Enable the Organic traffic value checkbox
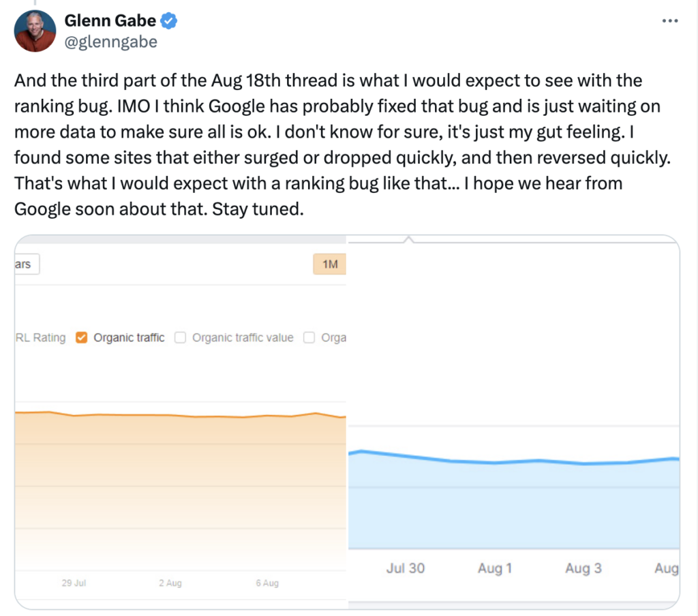 (181, 337)
